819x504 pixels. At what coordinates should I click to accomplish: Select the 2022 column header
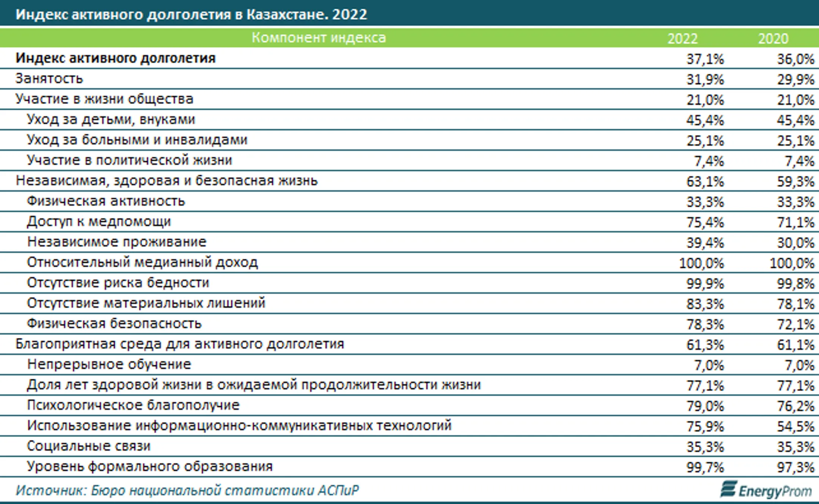coord(682,39)
